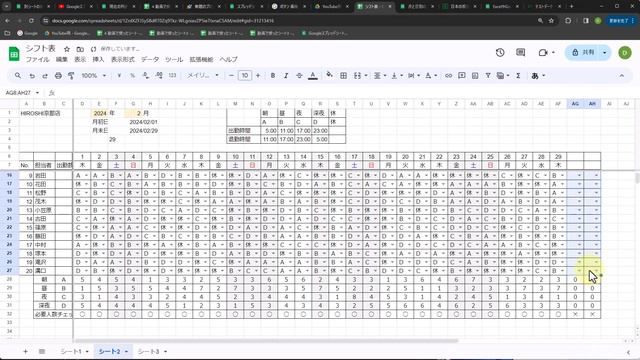Image resolution: width=640 pixels, height=360 pixels.
Task: Open text rotation dropdown
Action: pos(431,76)
